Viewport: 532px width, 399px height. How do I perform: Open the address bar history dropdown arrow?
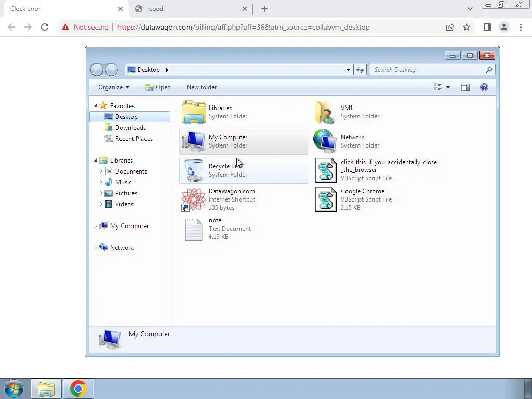click(x=348, y=70)
